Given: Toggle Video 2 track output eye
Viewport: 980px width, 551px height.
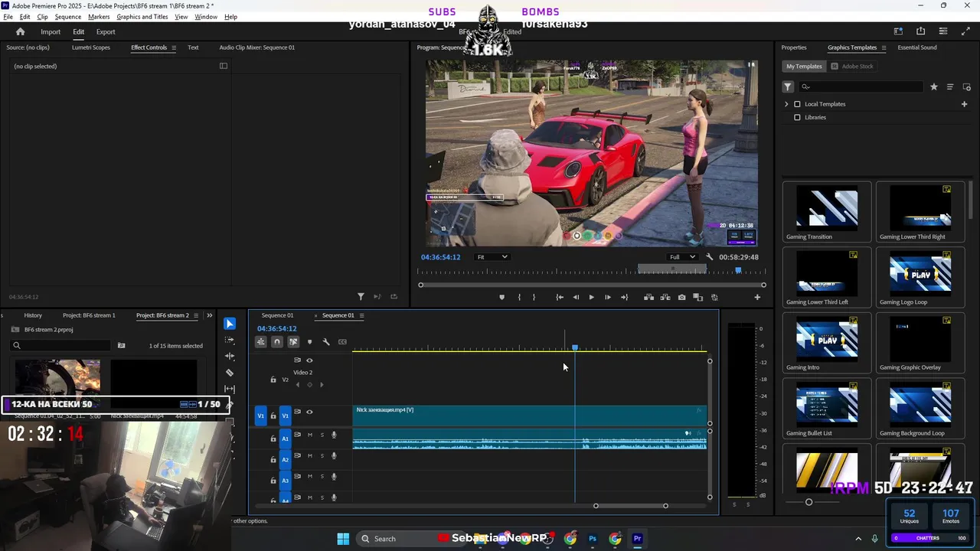Looking at the screenshot, I should click(309, 360).
